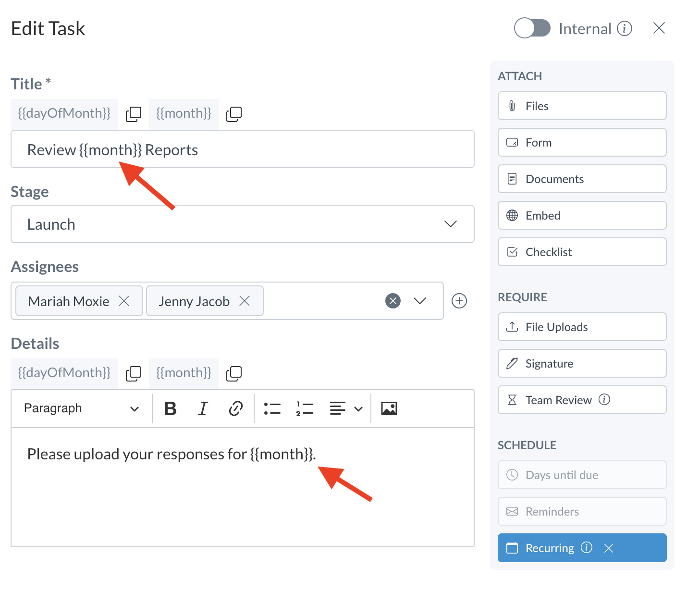Insert bulleted list in Details
Image resolution: width=687 pixels, height=616 pixels.
272,408
